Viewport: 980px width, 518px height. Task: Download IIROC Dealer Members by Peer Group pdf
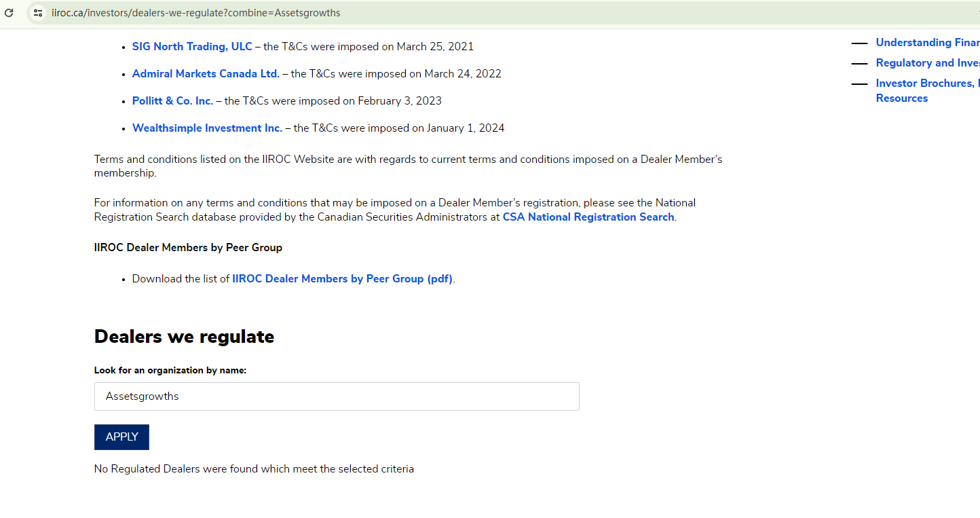coord(342,279)
